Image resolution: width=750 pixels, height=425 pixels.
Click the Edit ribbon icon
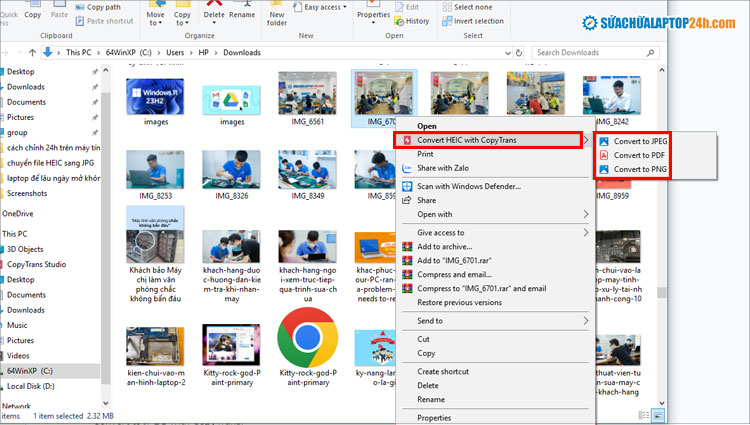point(399,7)
